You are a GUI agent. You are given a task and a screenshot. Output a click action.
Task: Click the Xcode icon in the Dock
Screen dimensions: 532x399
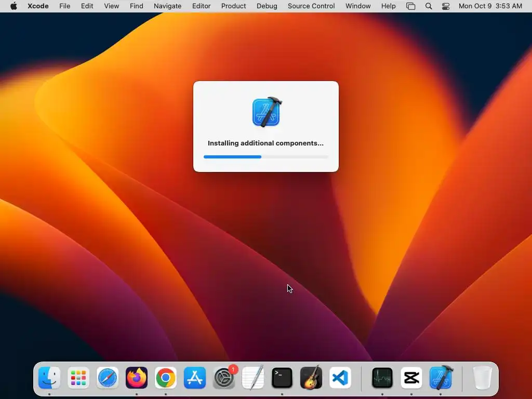[441, 378]
